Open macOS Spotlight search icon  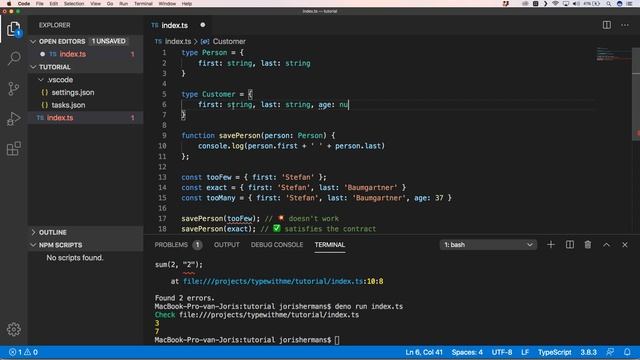[608, 4]
